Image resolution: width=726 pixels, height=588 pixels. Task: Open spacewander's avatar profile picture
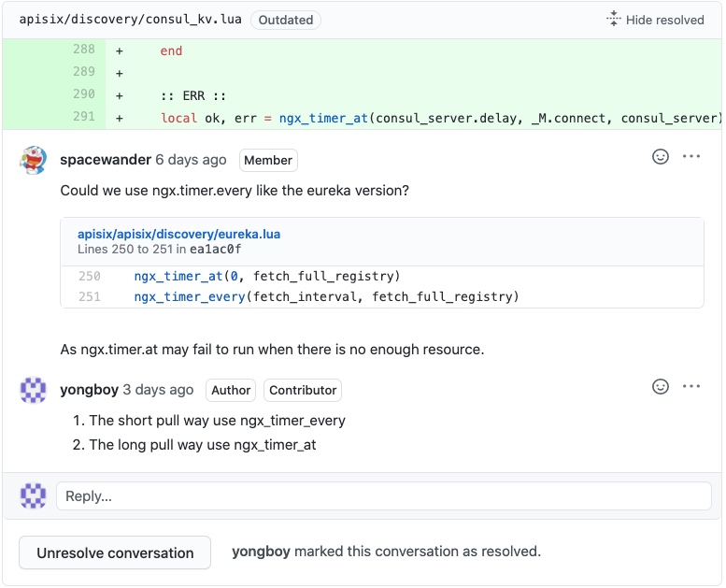pyautogui.click(x=34, y=160)
